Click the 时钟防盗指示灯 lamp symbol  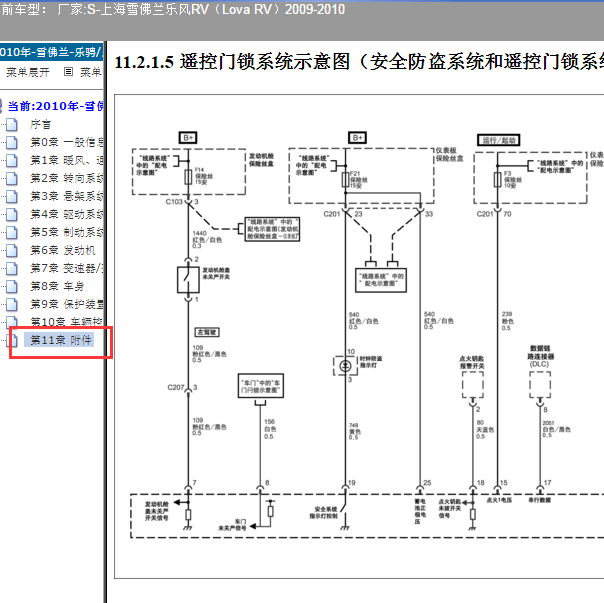point(345,366)
